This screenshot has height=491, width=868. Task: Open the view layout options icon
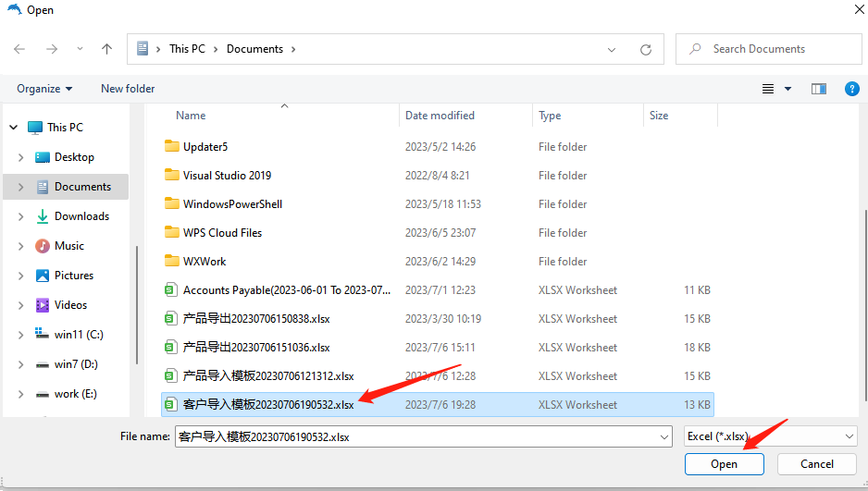point(768,89)
